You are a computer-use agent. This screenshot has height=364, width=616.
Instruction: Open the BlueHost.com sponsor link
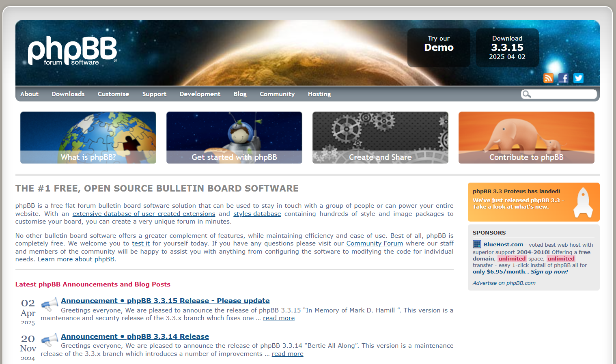tap(503, 244)
